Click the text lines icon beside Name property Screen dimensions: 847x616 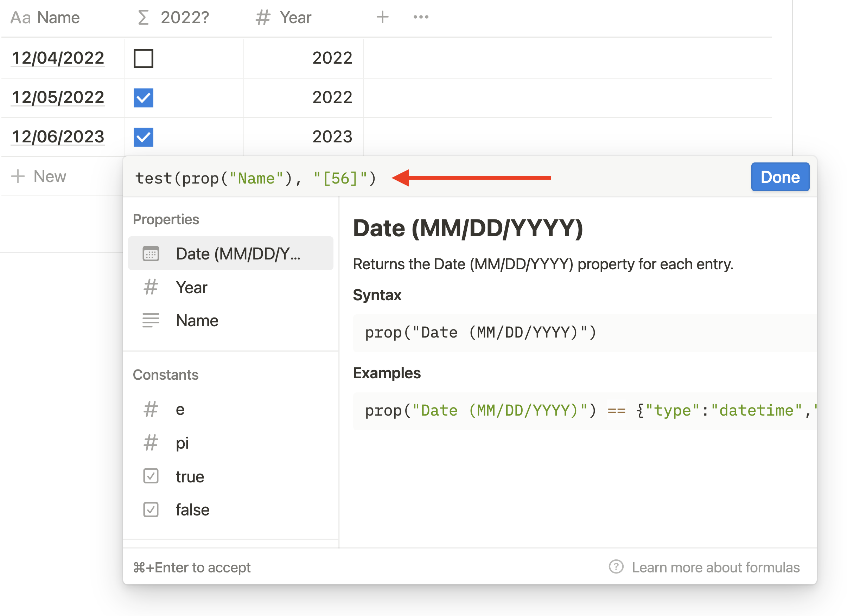[x=151, y=321]
